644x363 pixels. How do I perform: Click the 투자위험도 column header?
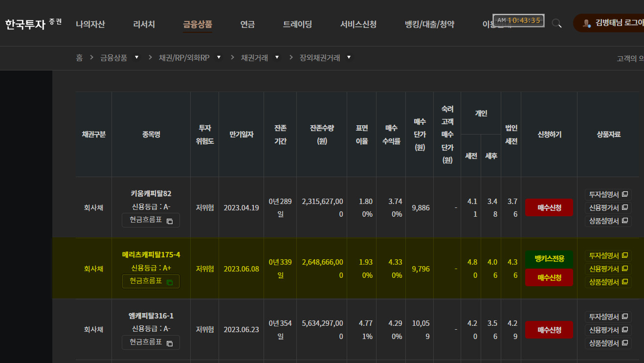[x=204, y=135]
